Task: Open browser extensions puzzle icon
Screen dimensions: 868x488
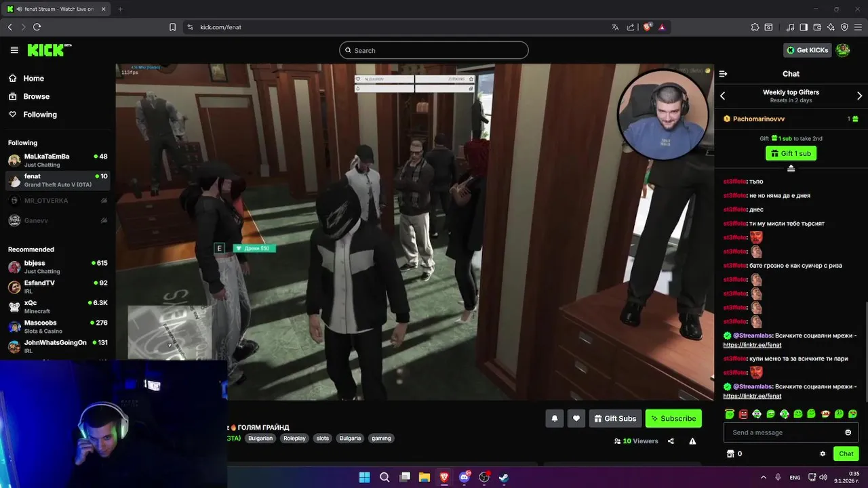Action: (x=755, y=27)
